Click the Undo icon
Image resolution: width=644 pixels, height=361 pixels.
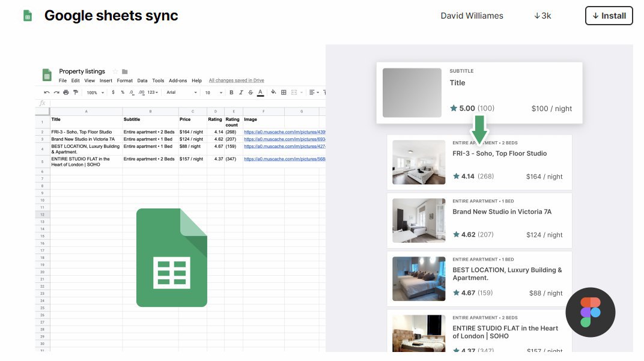[47, 93]
